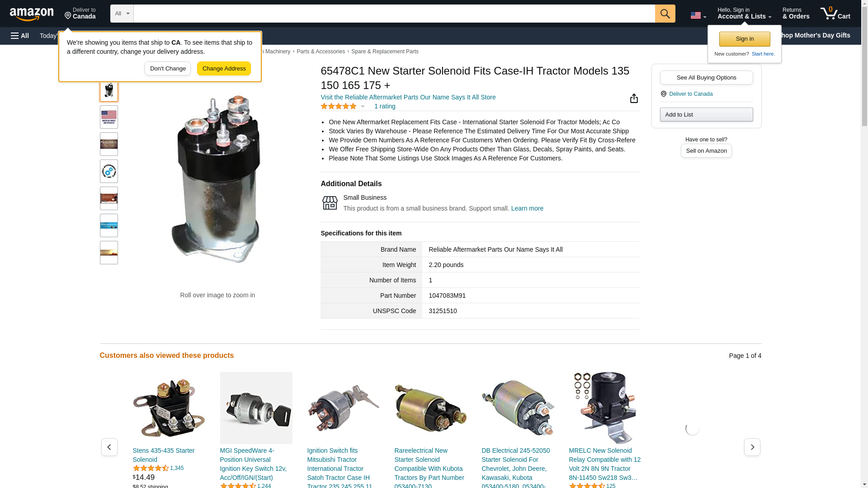This screenshot has width=868, height=488.
Task: Click the yellow Sign in button
Action: [745, 39]
